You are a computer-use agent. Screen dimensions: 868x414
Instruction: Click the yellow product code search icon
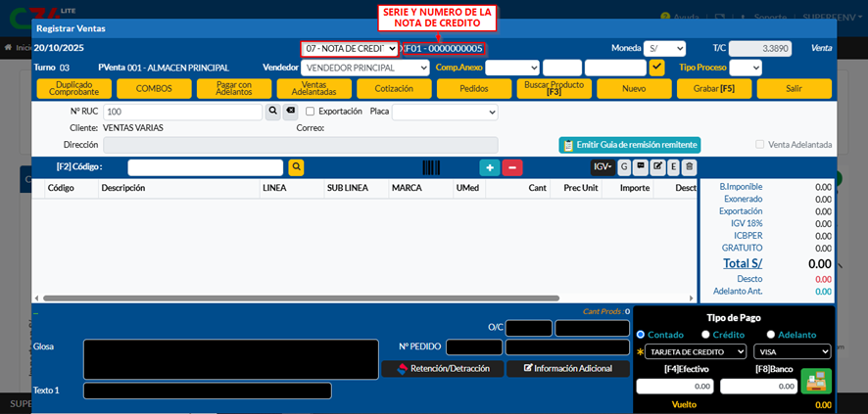click(x=296, y=167)
